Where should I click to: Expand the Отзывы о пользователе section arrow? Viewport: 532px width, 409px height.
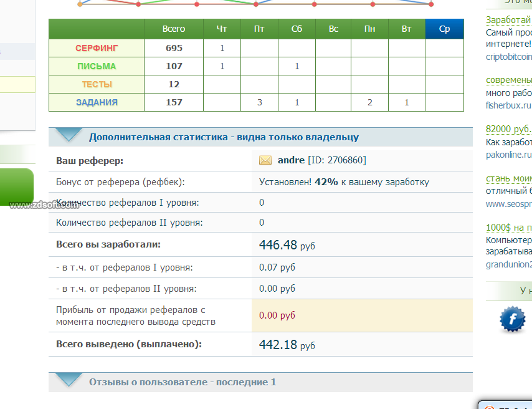tap(69, 380)
